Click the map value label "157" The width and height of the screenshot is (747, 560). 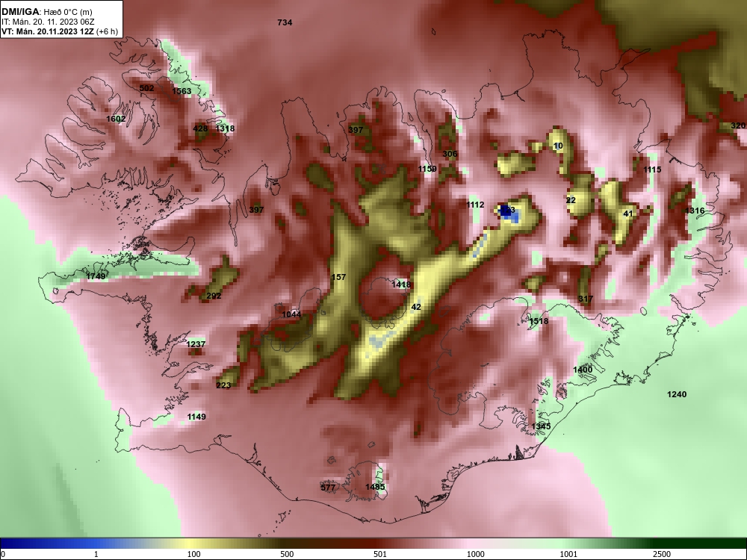click(x=338, y=277)
